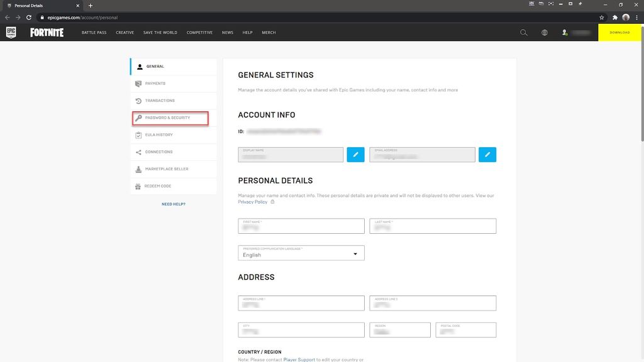Select the Password & Security key icon

pyautogui.click(x=139, y=118)
